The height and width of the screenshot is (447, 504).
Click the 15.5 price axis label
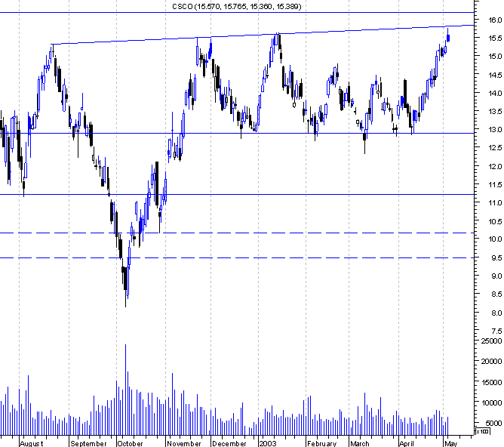pos(495,39)
